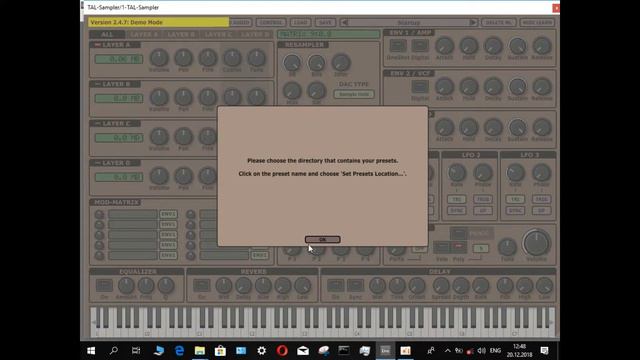Image resolution: width=640 pixels, height=360 pixels.
Task: Switch to the LAYER B tab
Action: click(x=181, y=34)
